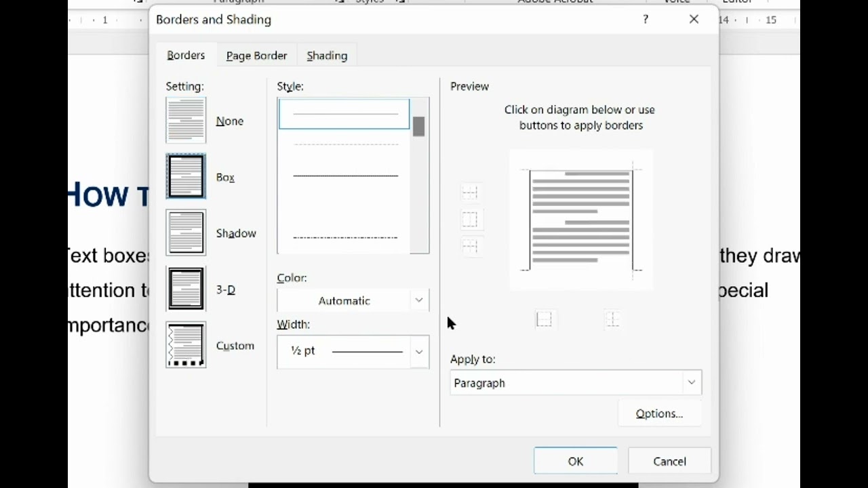Confirm with the OK button
The height and width of the screenshot is (488, 868).
click(x=576, y=461)
